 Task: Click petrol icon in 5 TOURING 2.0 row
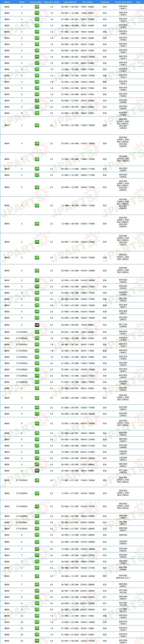point(37,480)
